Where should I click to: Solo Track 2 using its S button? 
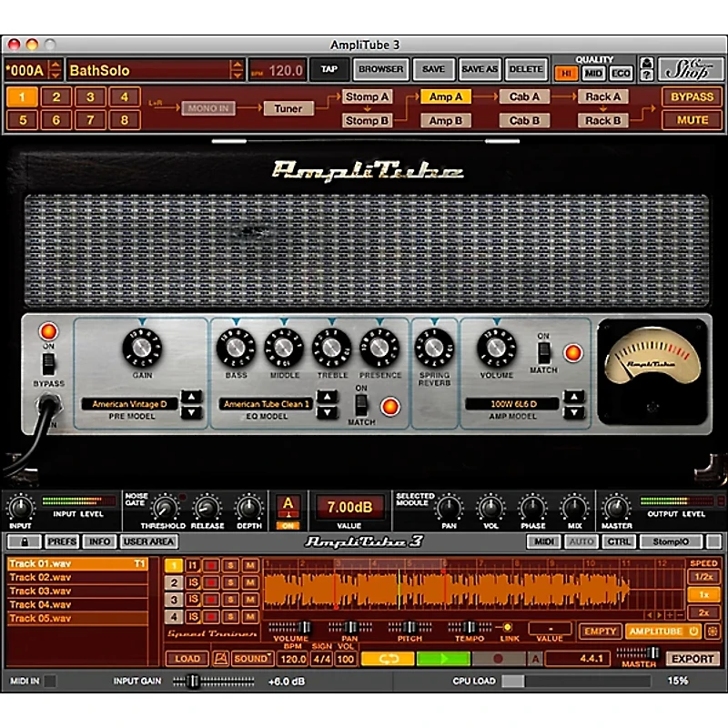point(230,581)
